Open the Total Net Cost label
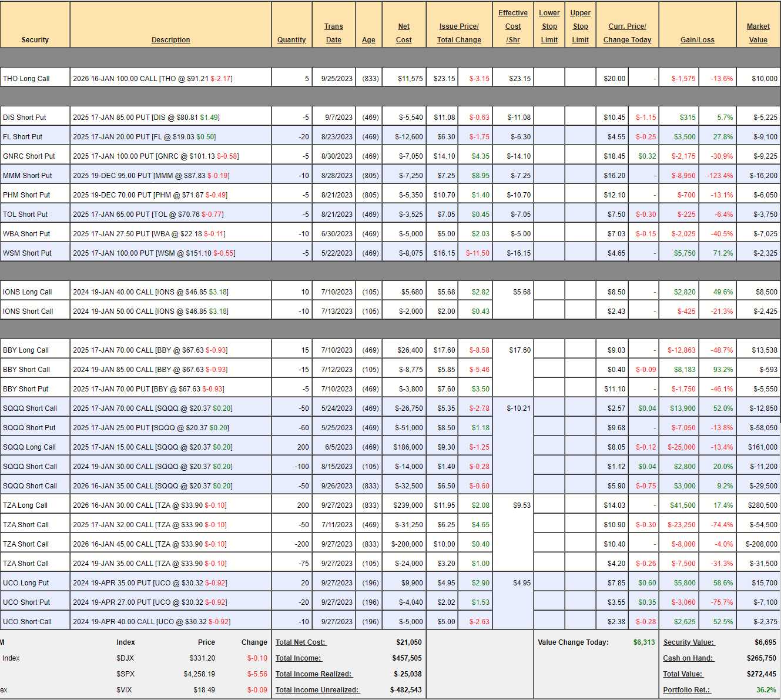The width and height of the screenshot is (781, 700). click(x=300, y=642)
